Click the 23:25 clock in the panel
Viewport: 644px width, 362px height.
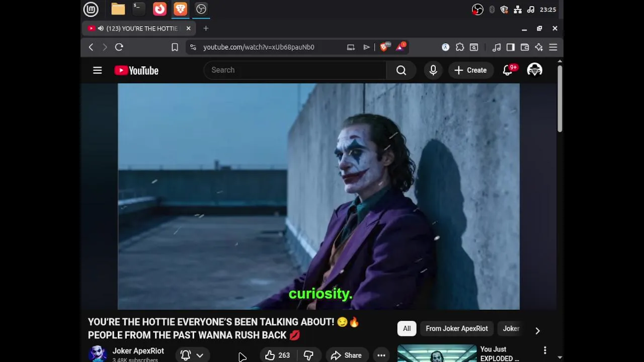[548, 10]
